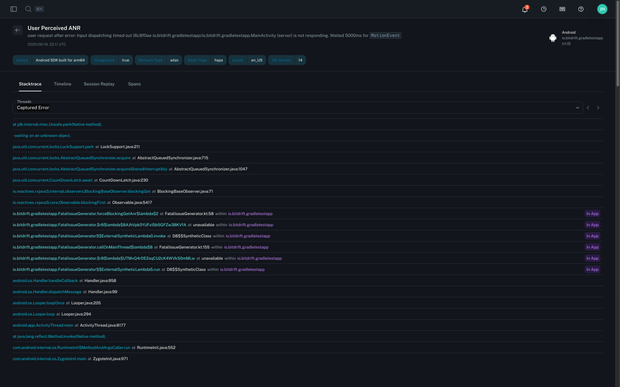620x387 pixels.
Task: Go to previous thread with left chevron
Action: tap(588, 108)
